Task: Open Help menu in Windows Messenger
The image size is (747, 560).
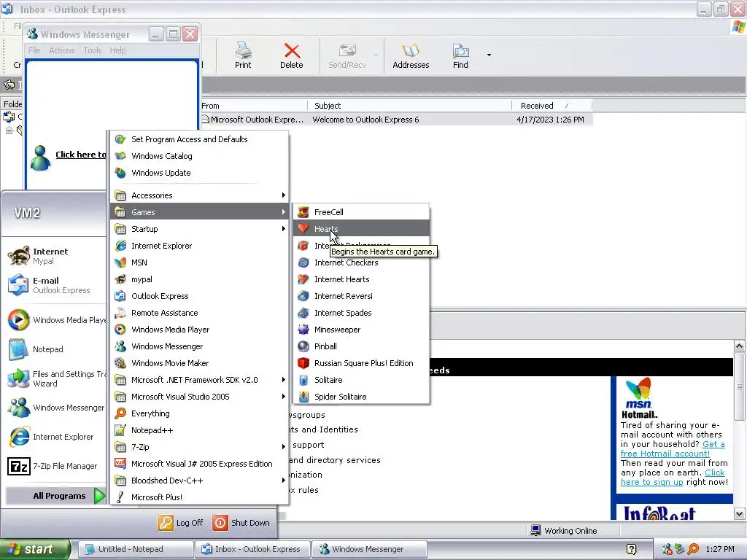Action: pos(117,50)
